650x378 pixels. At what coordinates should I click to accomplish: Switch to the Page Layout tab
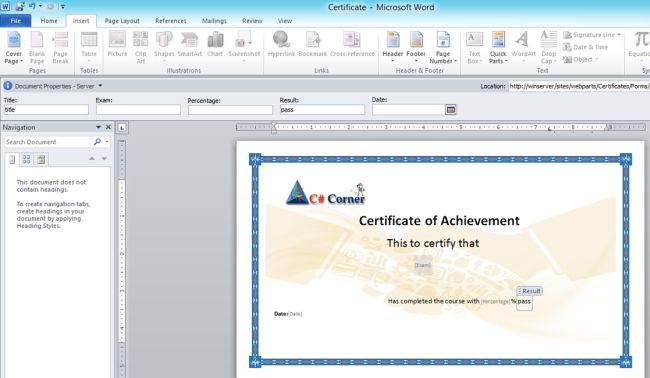122,21
